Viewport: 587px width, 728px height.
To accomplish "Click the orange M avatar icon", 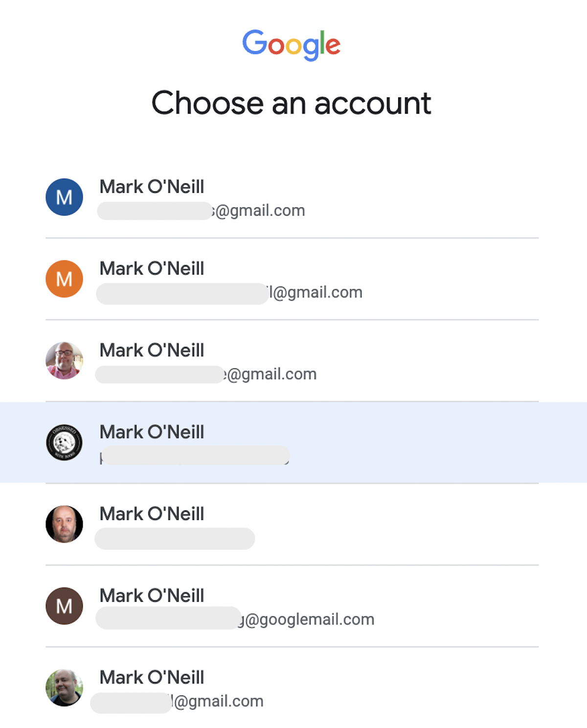I will point(64,279).
